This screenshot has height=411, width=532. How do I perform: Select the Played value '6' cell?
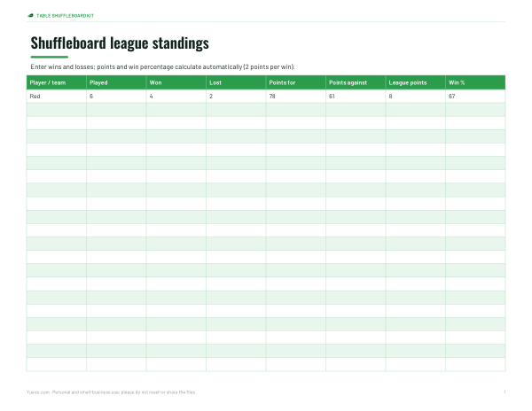pos(116,97)
